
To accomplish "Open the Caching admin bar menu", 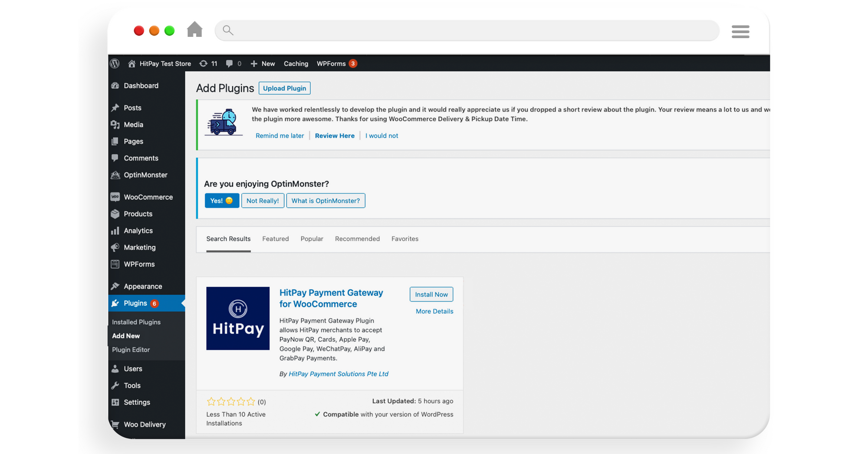I will click(x=296, y=63).
